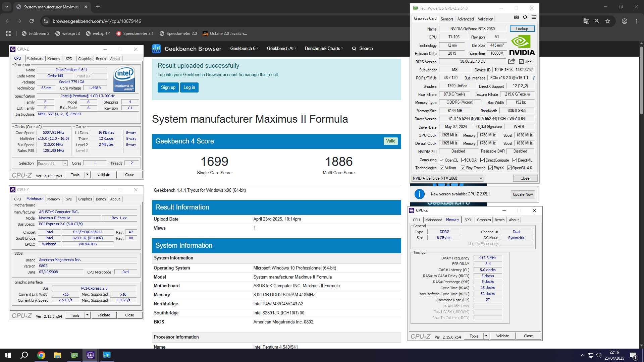Viewport: 644px width, 362px height.
Task: Toggle OpenGL 4.6 checkbox
Action: [x=509, y=168]
